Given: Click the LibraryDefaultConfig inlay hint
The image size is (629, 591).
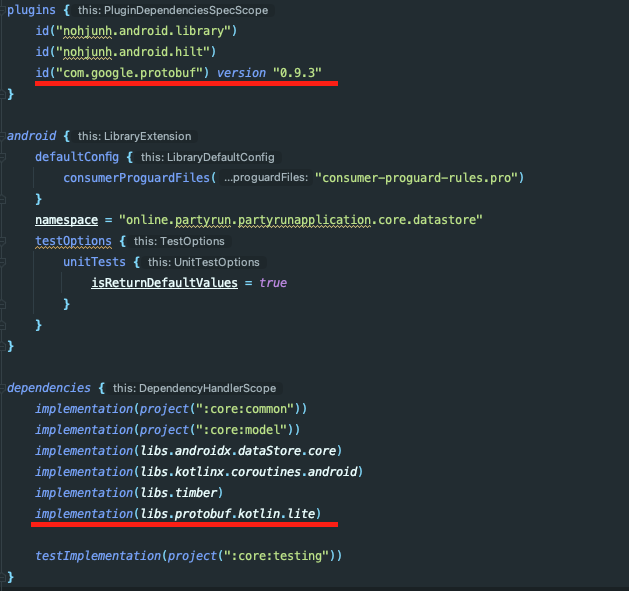Looking at the screenshot, I should [x=207, y=157].
